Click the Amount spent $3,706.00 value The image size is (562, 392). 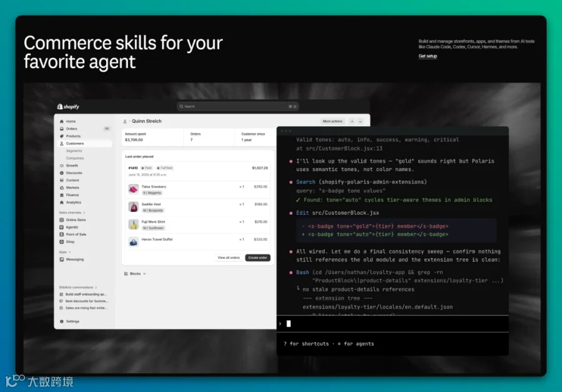(134, 140)
